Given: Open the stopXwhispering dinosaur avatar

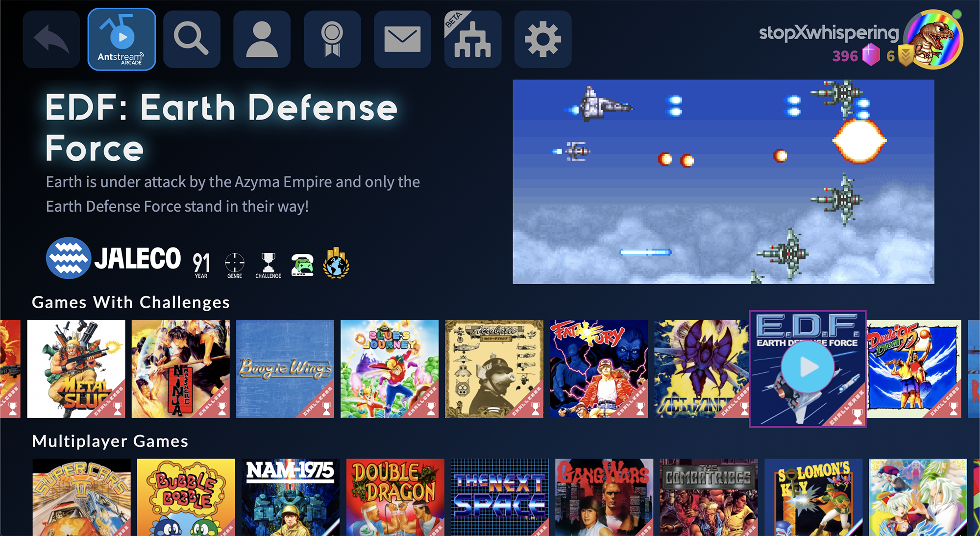Looking at the screenshot, I should tap(933, 40).
